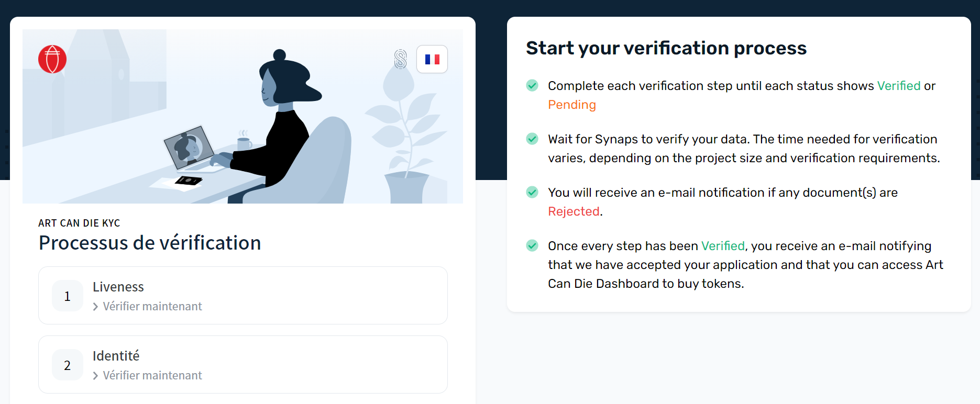
Task: Click the step 1 number badge
Action: [68, 296]
